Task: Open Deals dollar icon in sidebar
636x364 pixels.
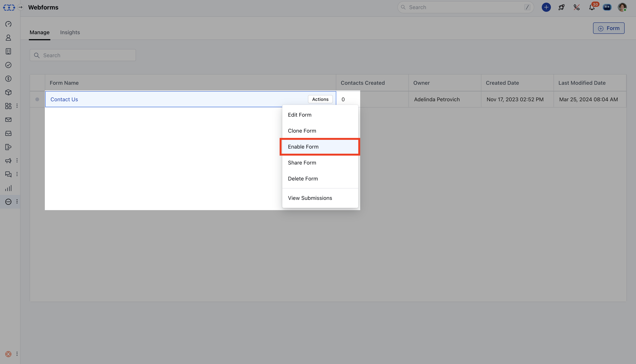Action: click(x=8, y=79)
